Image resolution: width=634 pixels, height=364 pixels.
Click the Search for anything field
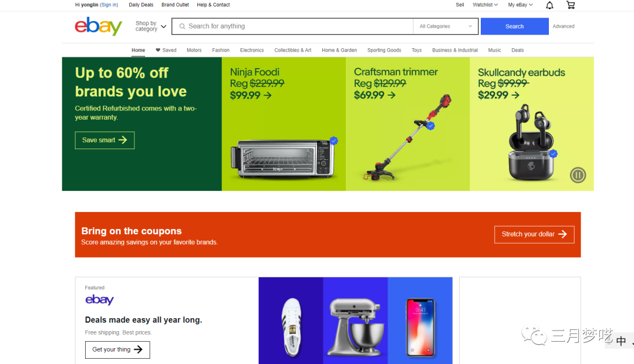(x=293, y=26)
